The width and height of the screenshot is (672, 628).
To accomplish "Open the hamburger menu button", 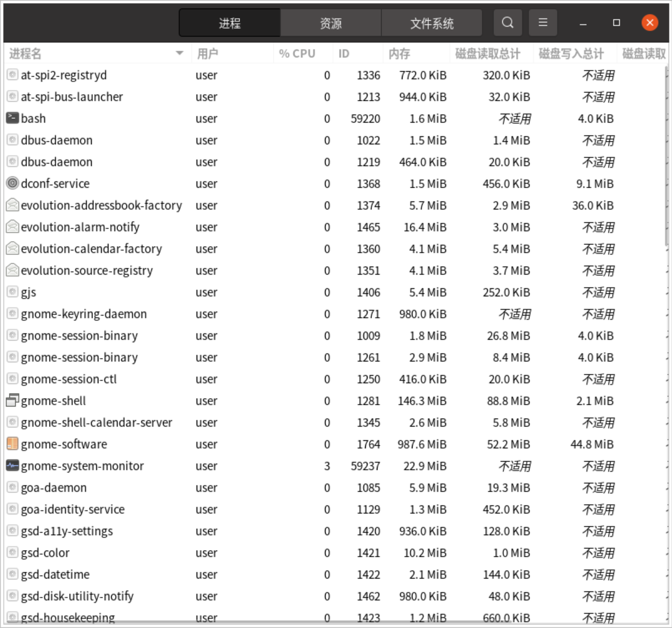I will (543, 23).
